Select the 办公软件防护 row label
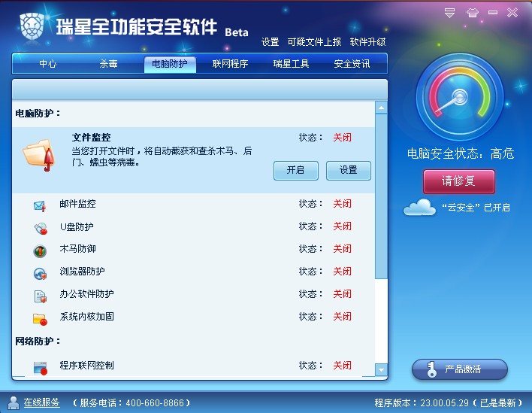The height and width of the screenshot is (413, 532). (86, 294)
